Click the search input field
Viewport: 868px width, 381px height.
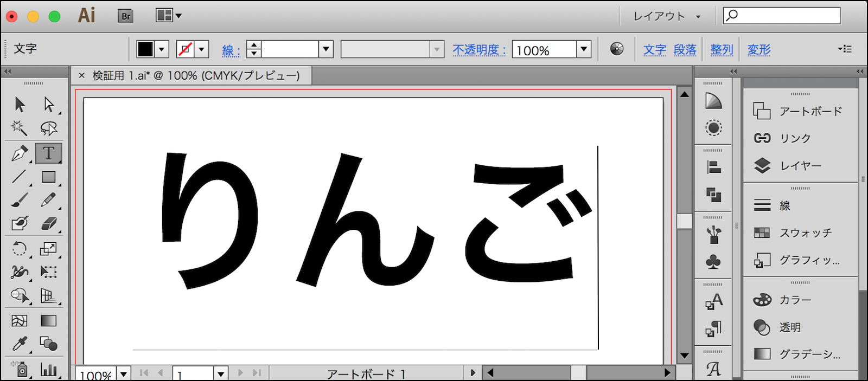[788, 15]
